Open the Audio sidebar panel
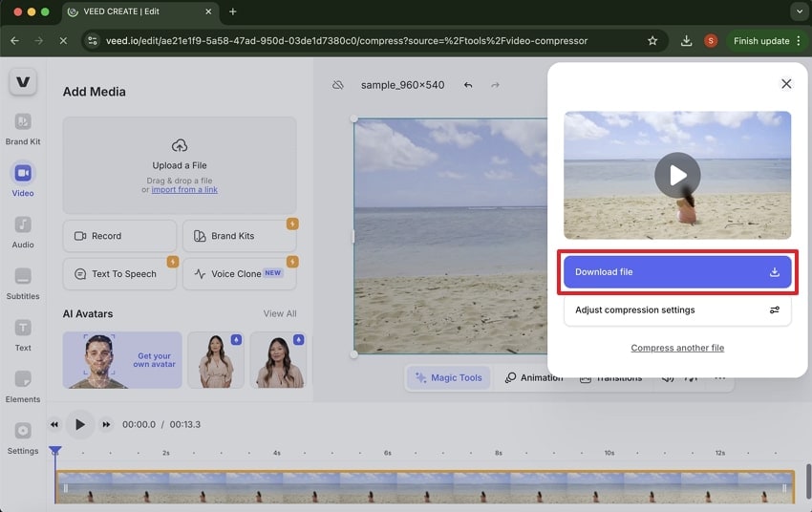Viewport: 812px width, 512px height. tap(23, 232)
